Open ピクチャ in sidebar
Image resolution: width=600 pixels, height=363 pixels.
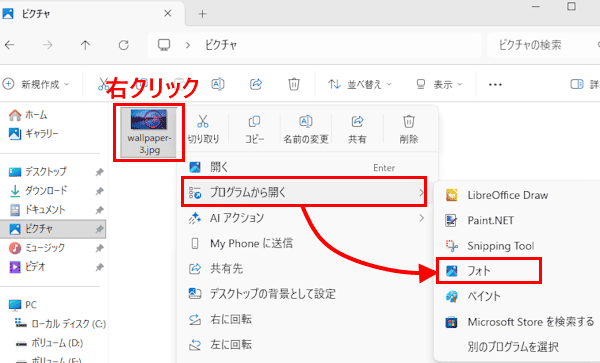54,229
